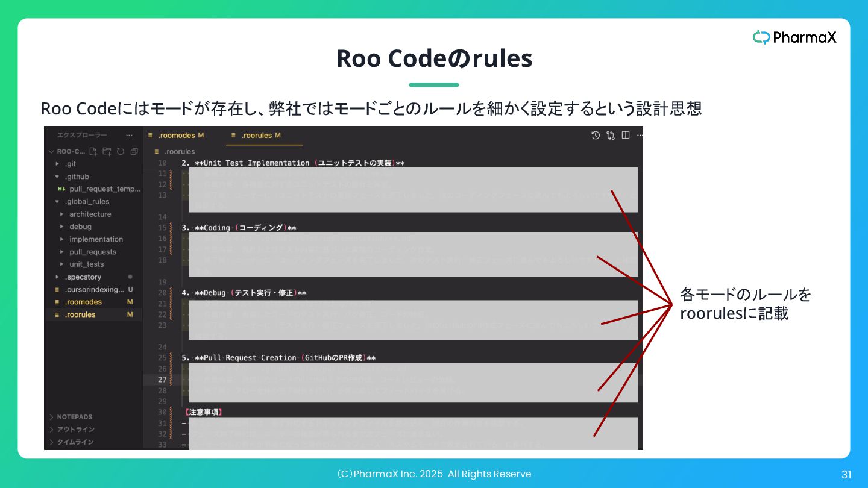Viewport: 868px width, 488px height.
Task: Expand the pull_requests folder
Action: point(63,252)
